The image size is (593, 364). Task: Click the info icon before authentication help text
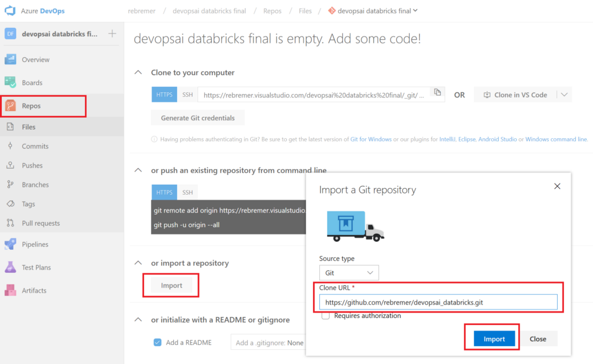pos(154,140)
